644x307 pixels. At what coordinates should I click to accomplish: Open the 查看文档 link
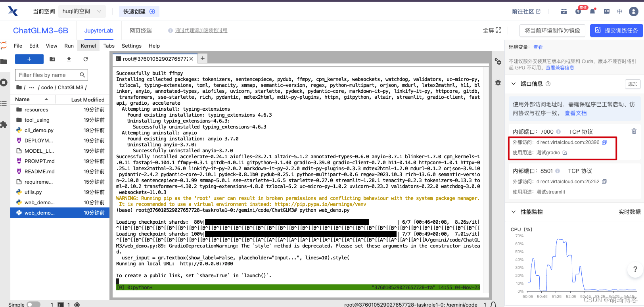pyautogui.click(x=576, y=113)
